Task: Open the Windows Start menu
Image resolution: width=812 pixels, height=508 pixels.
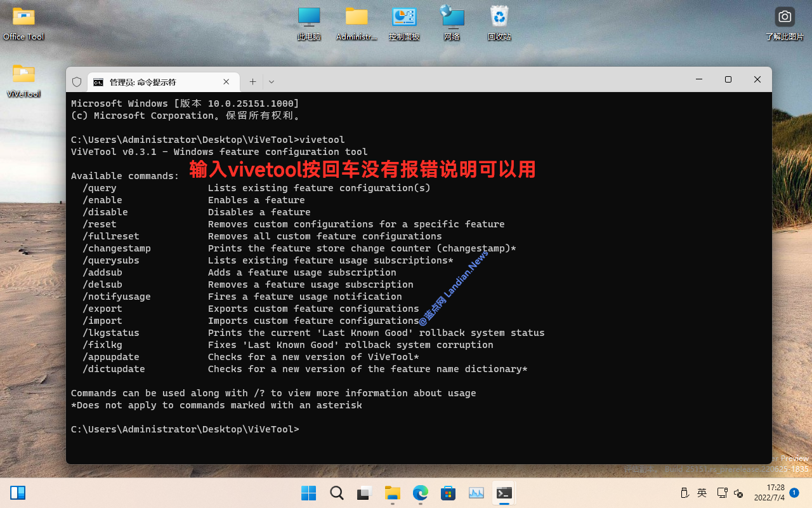Action: point(308,493)
